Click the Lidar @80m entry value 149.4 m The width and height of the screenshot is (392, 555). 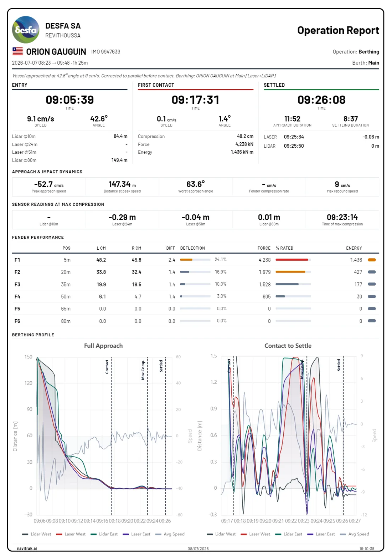pos(119,160)
